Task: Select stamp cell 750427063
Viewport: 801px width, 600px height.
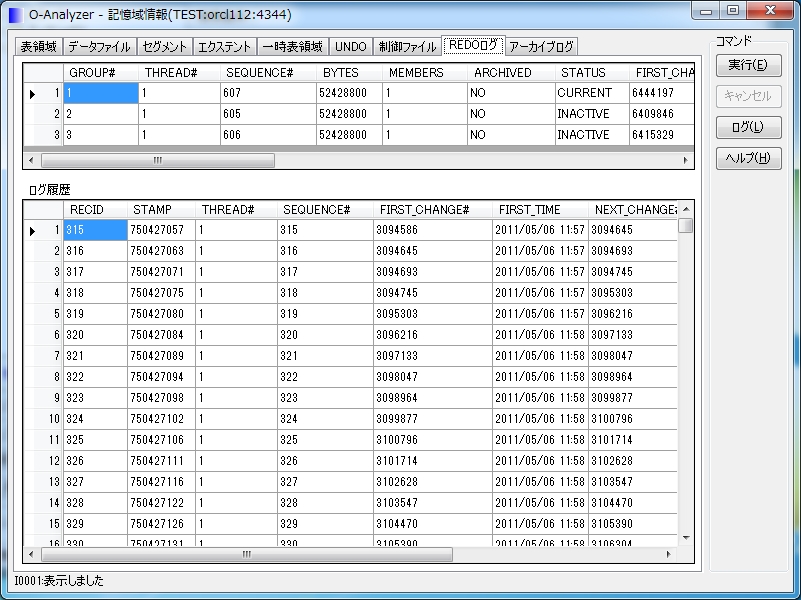Action: point(161,251)
